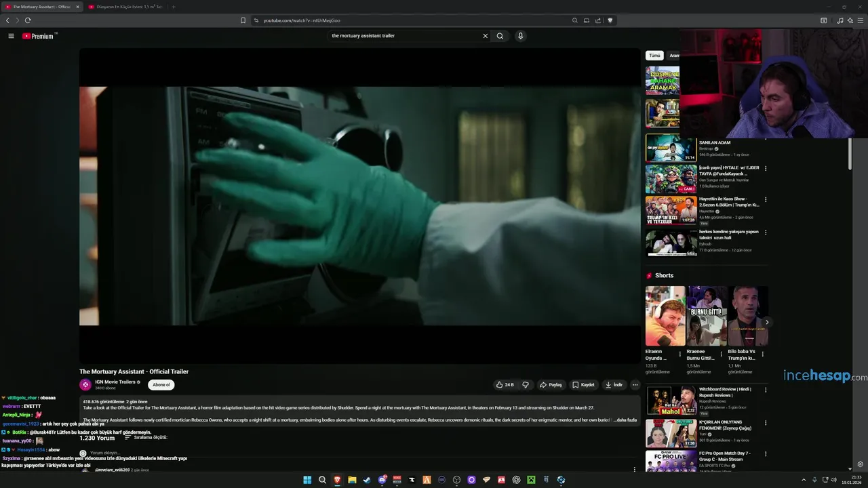Screen dimensions: 868x488
Task: Open File Explorer from the taskbar
Action: [352, 480]
